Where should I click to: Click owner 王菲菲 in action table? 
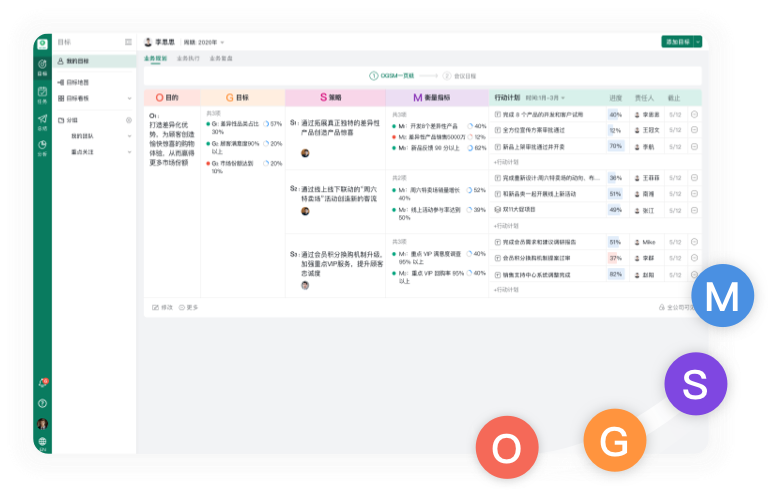click(x=647, y=178)
